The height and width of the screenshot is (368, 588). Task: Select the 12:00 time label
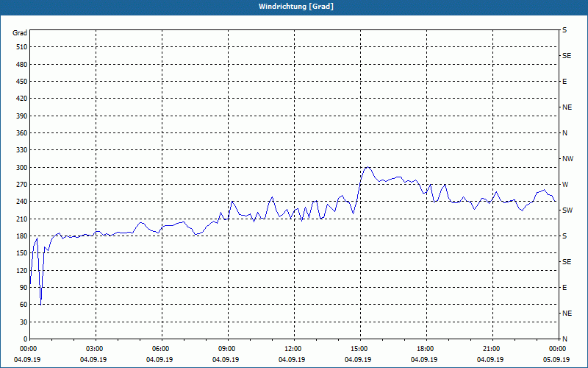[294, 349]
